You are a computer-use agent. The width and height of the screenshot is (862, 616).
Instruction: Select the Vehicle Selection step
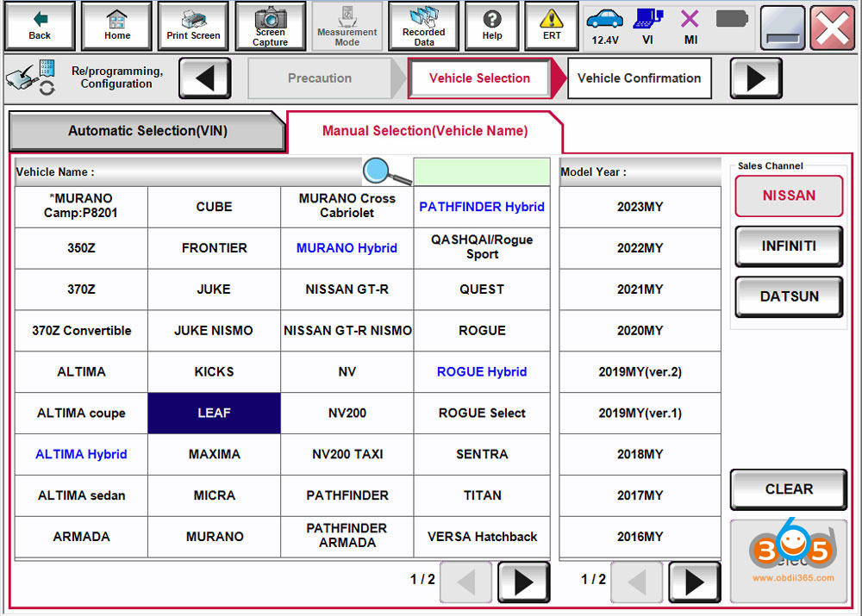point(479,78)
